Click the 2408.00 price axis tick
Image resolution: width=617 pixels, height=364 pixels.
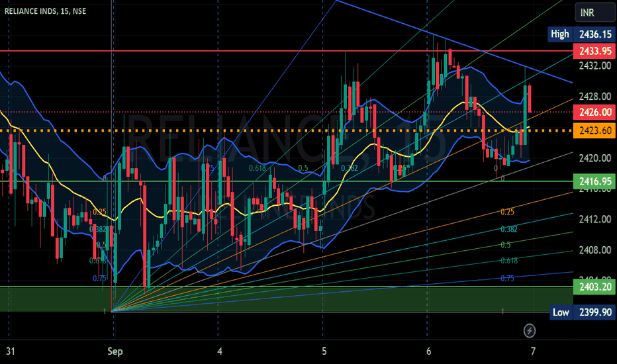(594, 250)
